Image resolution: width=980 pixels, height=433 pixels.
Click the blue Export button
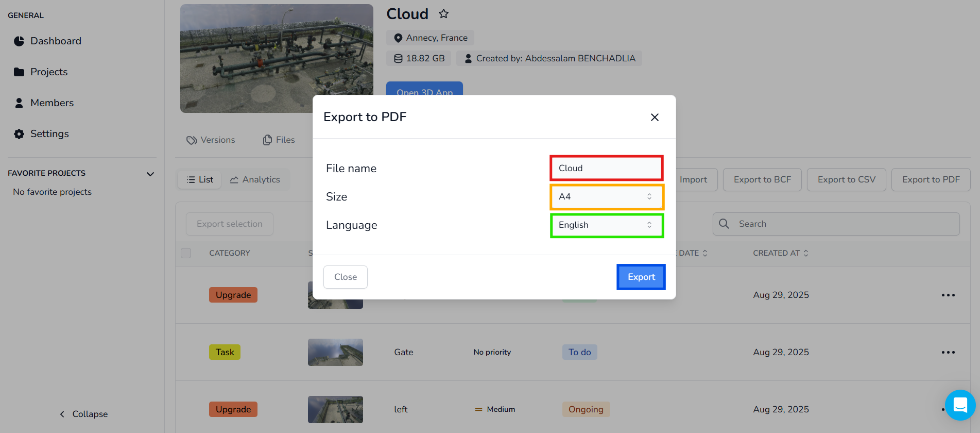641,277
